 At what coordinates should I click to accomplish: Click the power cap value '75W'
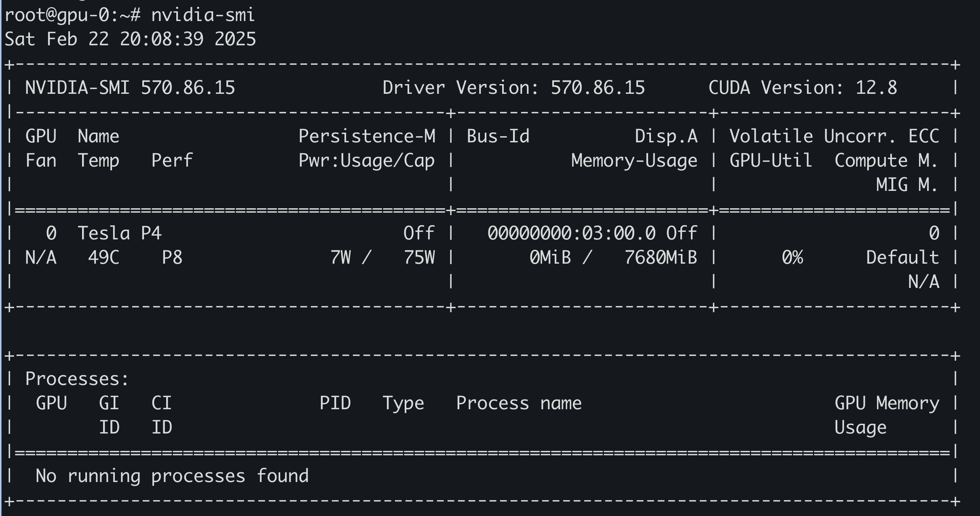pyautogui.click(x=419, y=258)
